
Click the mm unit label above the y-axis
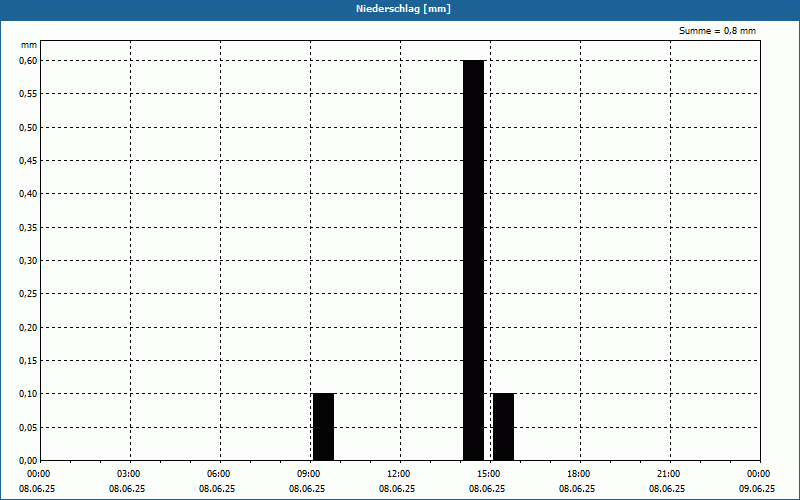[29, 45]
